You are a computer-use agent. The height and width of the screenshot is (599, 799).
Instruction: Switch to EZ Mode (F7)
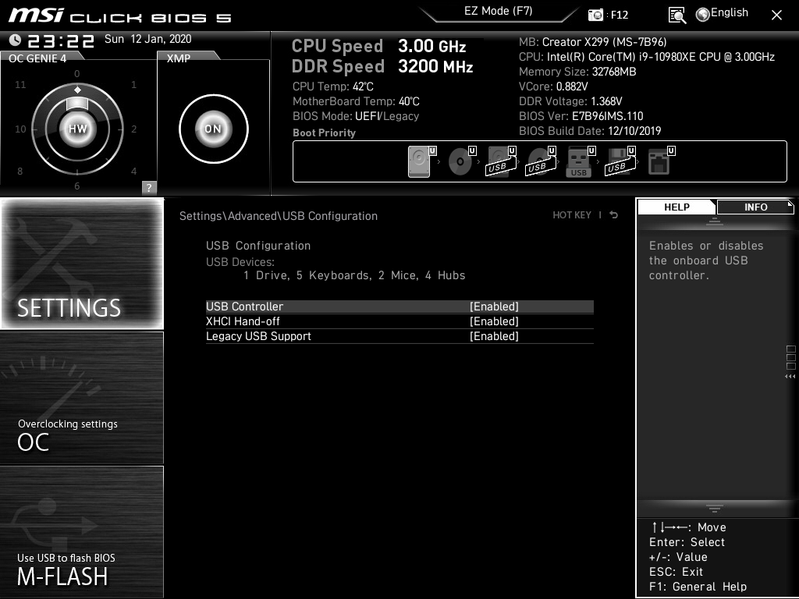pos(498,12)
